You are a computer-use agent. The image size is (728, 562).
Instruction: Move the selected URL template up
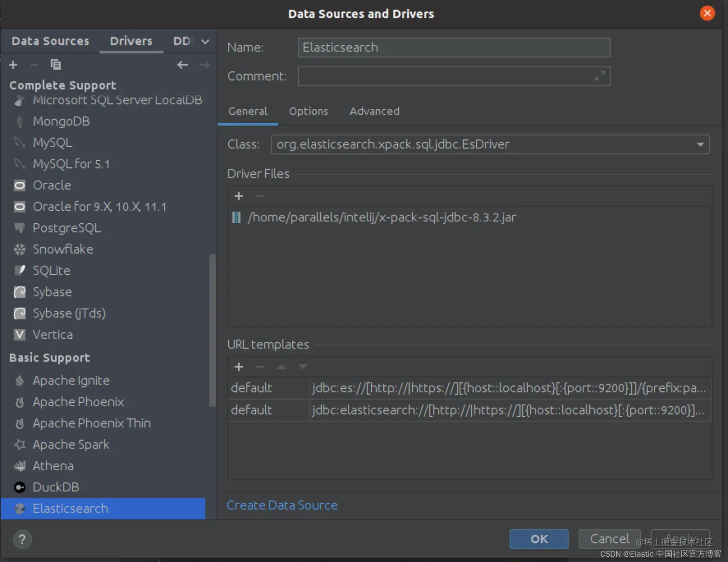(x=281, y=367)
